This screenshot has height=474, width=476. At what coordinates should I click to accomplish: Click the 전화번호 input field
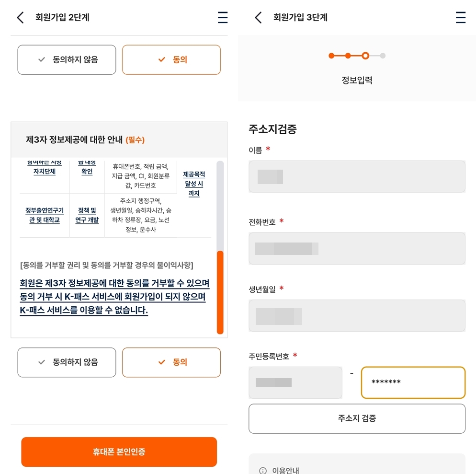pos(356,248)
